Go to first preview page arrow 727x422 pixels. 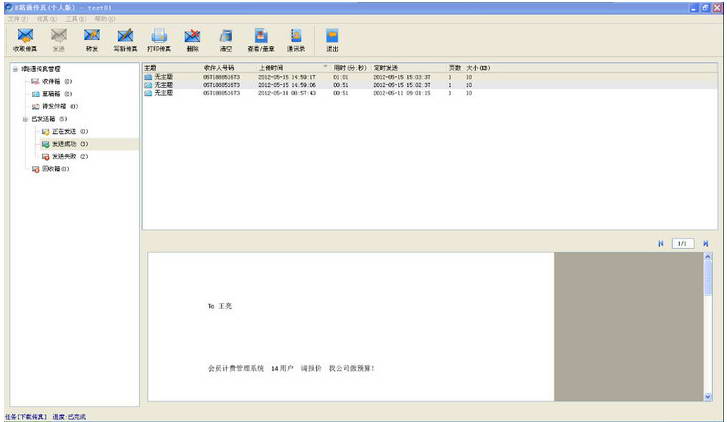pyautogui.click(x=661, y=243)
